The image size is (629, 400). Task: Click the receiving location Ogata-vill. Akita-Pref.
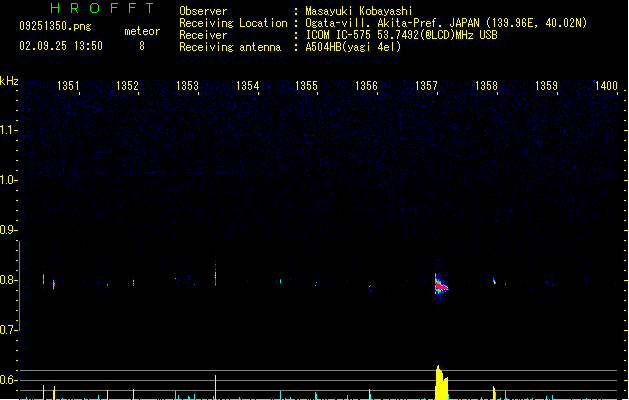click(x=375, y=23)
